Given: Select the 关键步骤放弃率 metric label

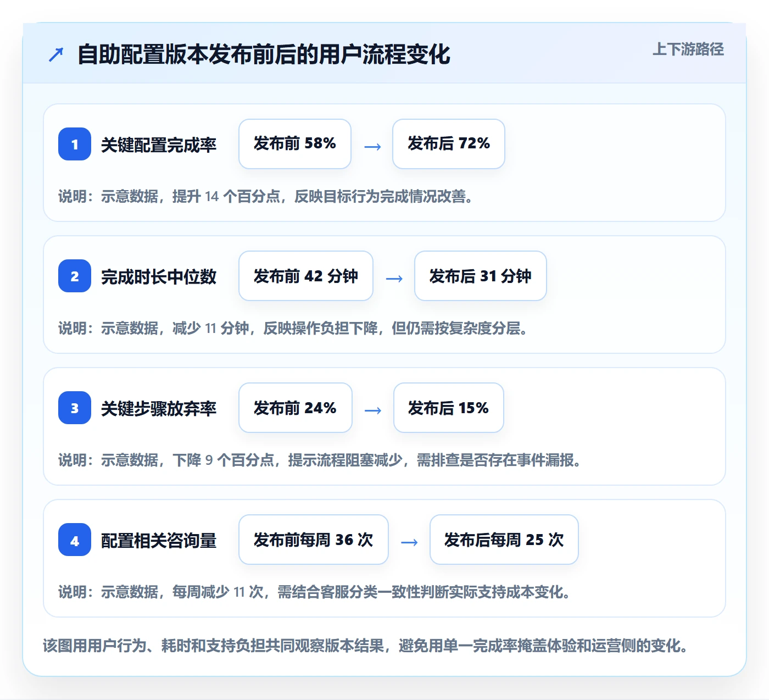Looking at the screenshot, I should coord(159,408).
